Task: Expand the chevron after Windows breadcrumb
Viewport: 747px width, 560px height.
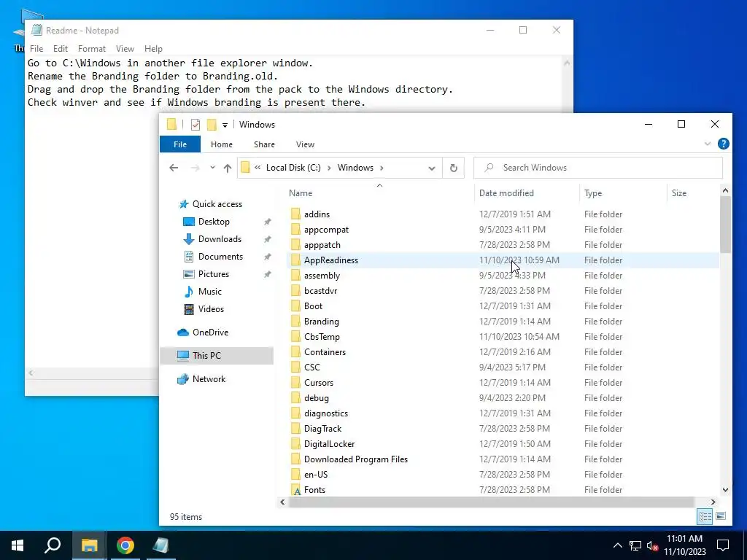Action: 382,168
